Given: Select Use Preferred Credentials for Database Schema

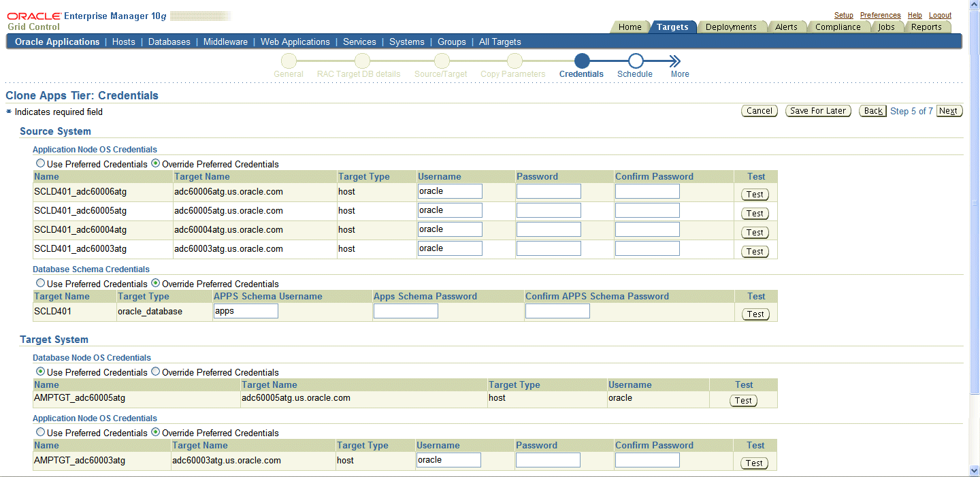Looking at the screenshot, I should pos(41,283).
